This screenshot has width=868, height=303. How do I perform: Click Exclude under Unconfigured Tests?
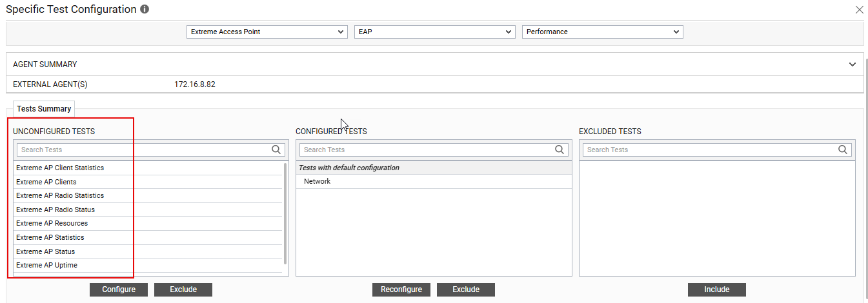click(x=183, y=289)
